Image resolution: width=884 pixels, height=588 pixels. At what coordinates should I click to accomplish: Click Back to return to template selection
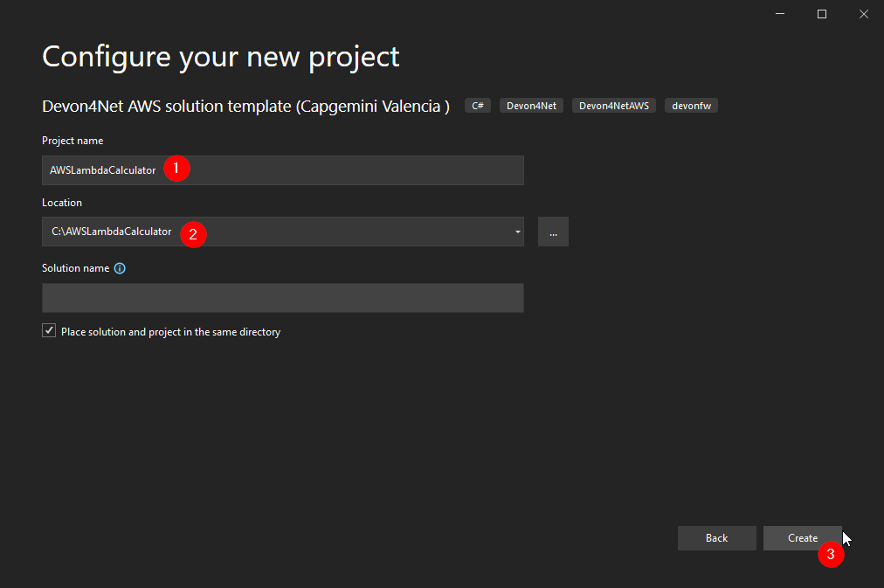point(716,537)
